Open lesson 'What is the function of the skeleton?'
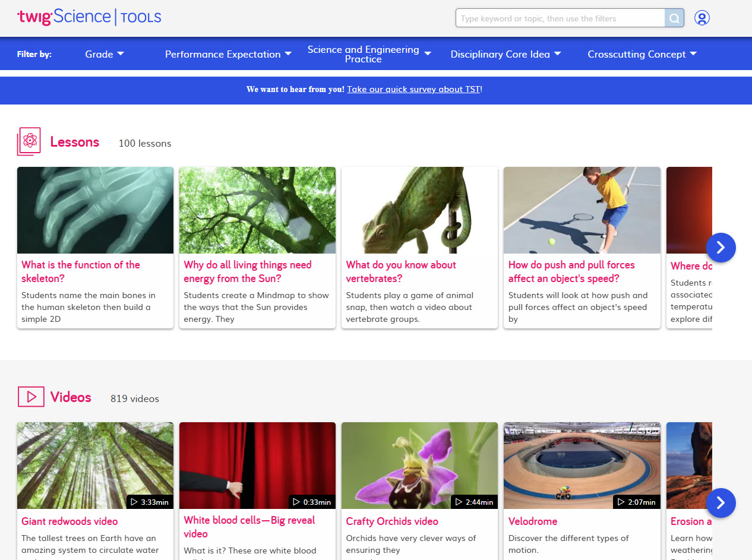The image size is (752, 560). 81,271
